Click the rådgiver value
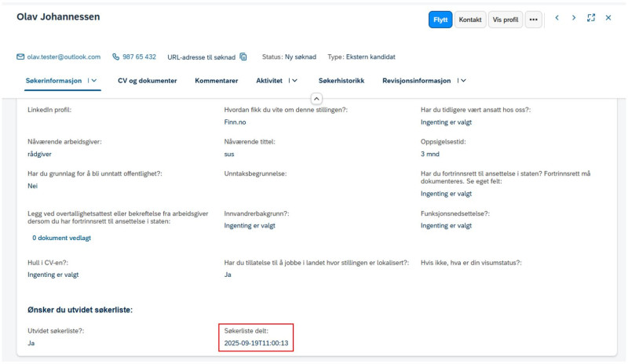The width and height of the screenshot is (628, 364). point(40,155)
